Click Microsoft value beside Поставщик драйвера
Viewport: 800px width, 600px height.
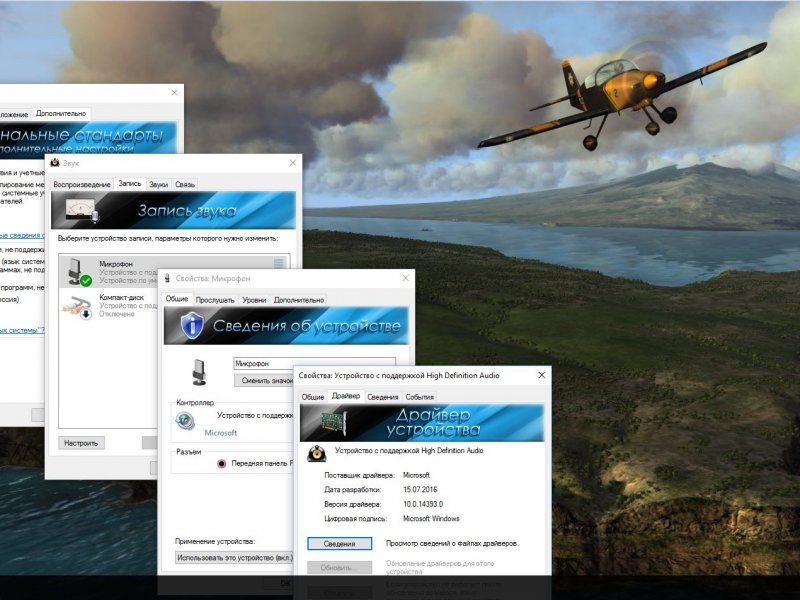point(416,475)
